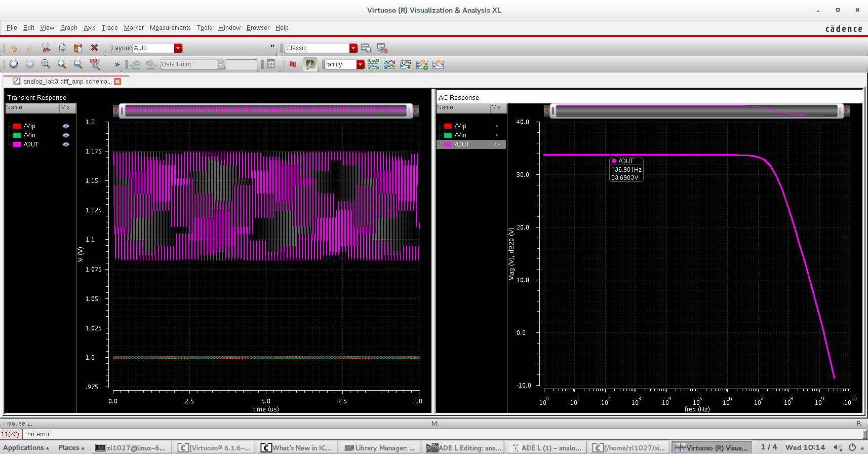Close the analog_lab3 diff_amp tab
The image size is (868, 454).
coord(117,81)
